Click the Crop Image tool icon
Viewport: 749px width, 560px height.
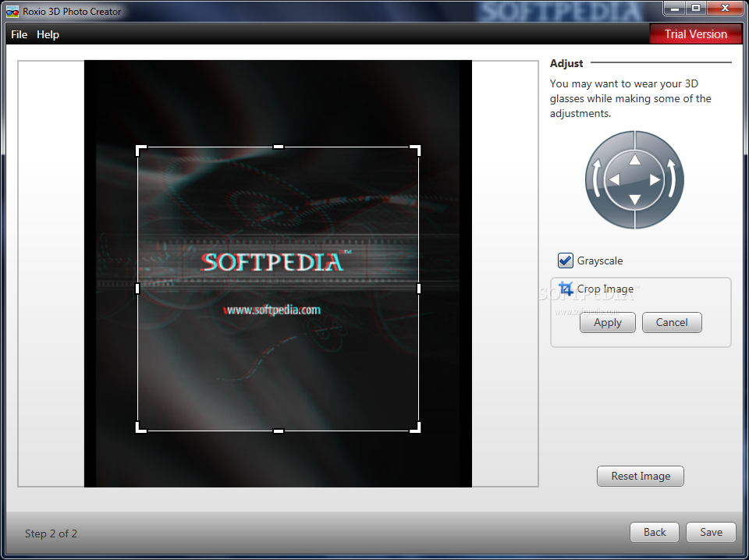(x=566, y=289)
